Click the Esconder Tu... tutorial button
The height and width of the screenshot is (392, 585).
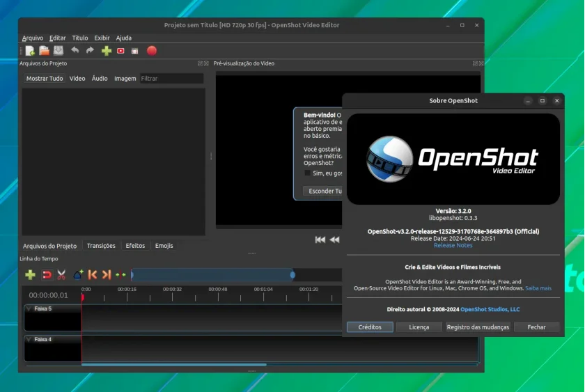(322, 191)
